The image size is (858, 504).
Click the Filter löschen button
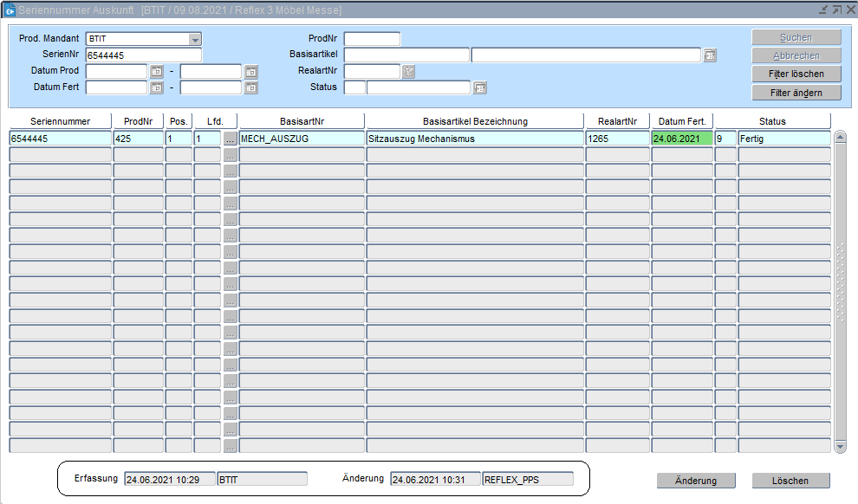[x=796, y=74]
